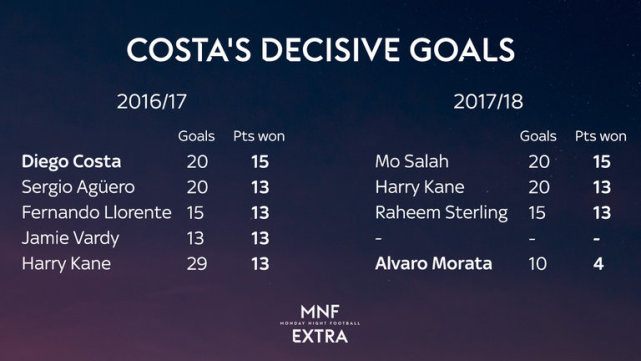Click the Sergio Agüero name
641x361 pixels.
pyautogui.click(x=78, y=188)
